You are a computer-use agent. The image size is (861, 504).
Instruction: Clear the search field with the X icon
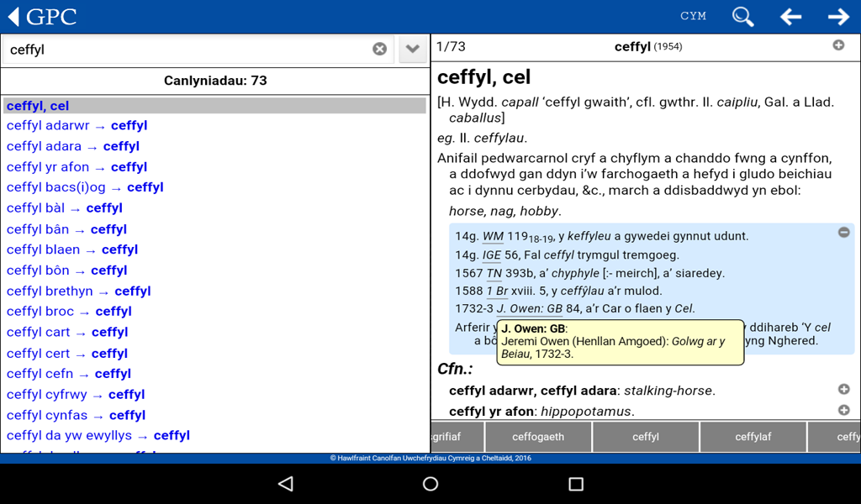pos(380,49)
